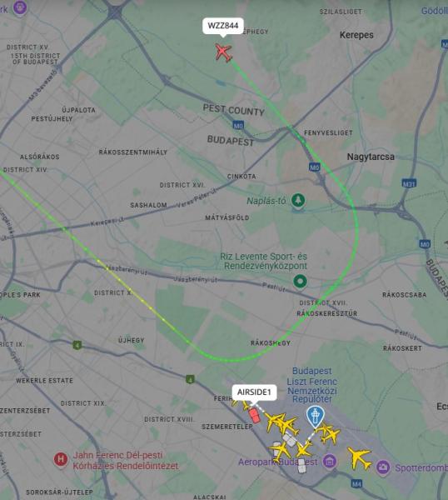Click the Nagytarcsa town label
Viewport: 448px width, 500px height.
[371, 157]
